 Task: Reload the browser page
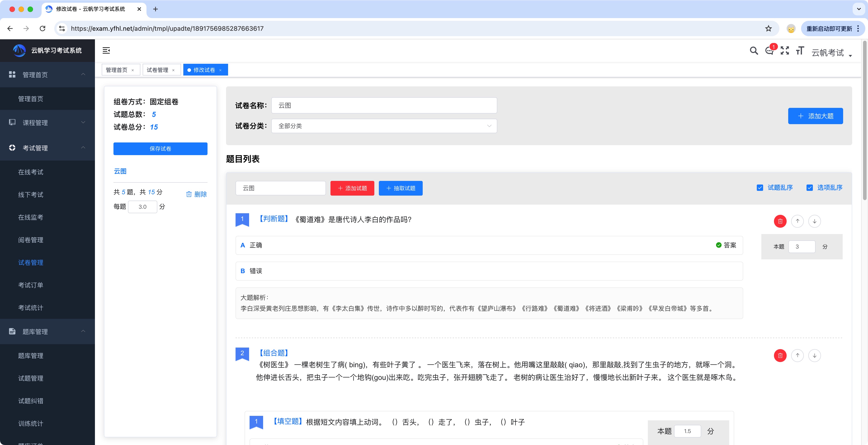pyautogui.click(x=42, y=29)
